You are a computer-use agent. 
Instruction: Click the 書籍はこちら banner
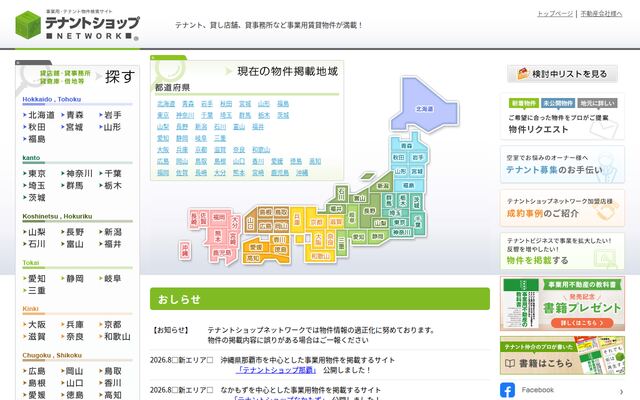coord(562,355)
